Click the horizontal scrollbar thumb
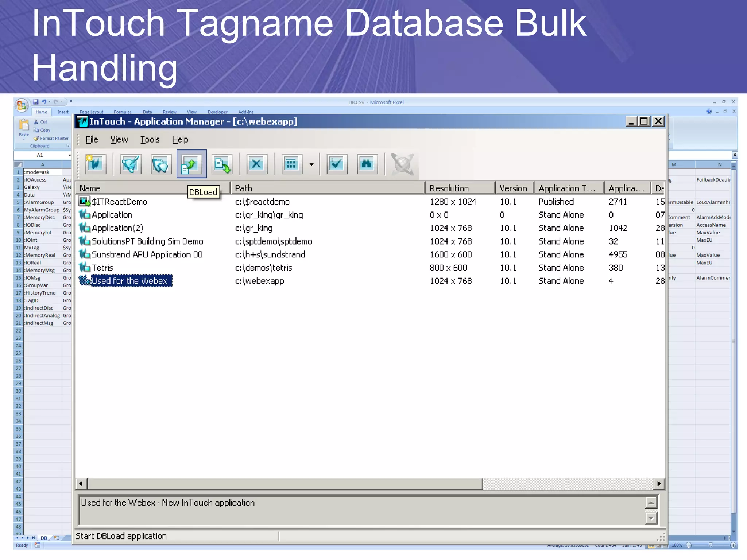Image resolution: width=747 pixels, height=560 pixels. (x=285, y=484)
